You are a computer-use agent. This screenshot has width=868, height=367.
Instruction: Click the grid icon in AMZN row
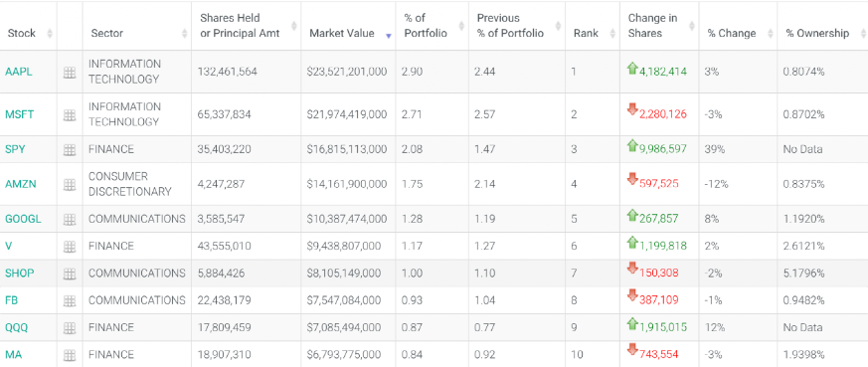[x=70, y=184]
